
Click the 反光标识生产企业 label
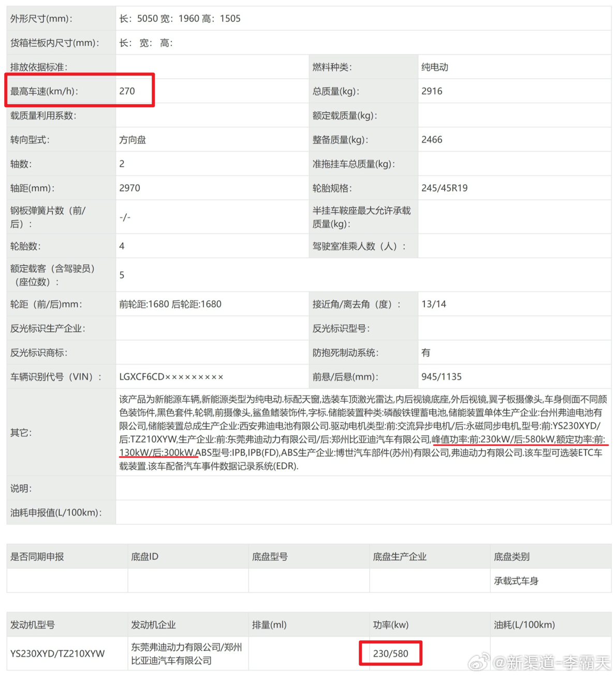tap(48, 329)
